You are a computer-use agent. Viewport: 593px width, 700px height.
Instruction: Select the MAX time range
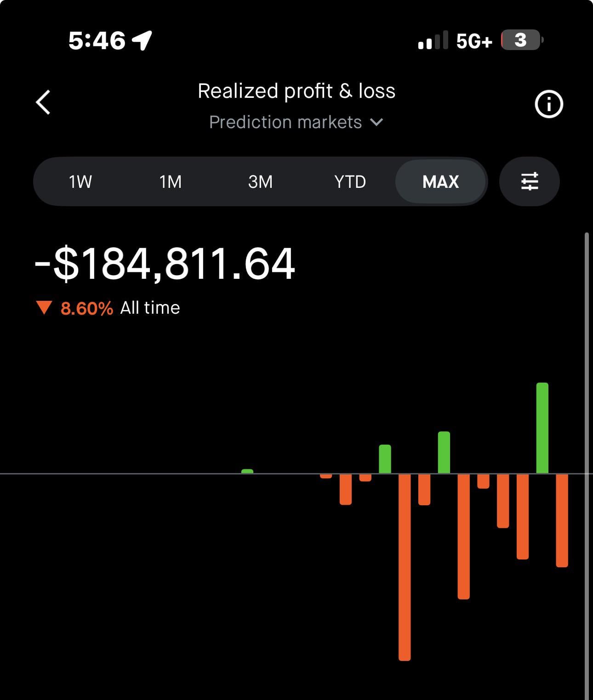click(440, 181)
